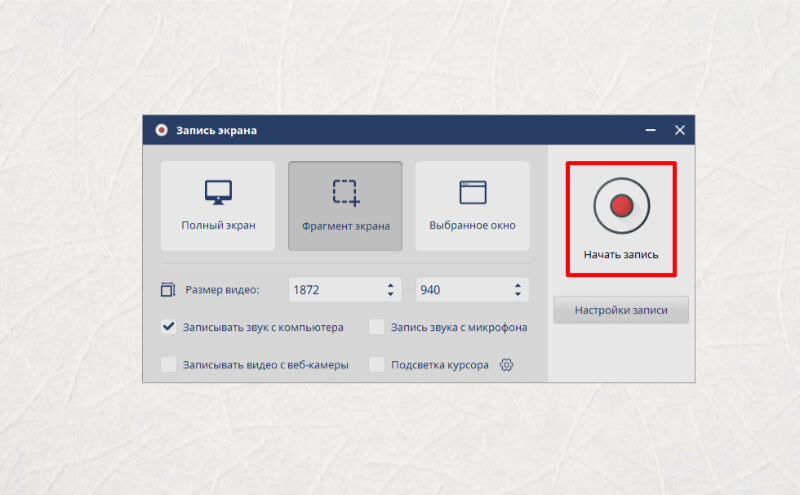Pick the Выбранное окно window icon
Viewport: 800px width, 495px height.
[473, 192]
